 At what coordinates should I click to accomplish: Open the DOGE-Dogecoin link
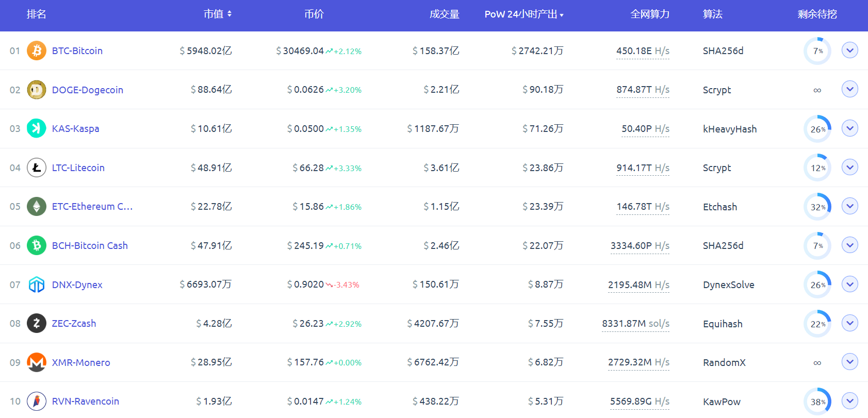point(87,90)
